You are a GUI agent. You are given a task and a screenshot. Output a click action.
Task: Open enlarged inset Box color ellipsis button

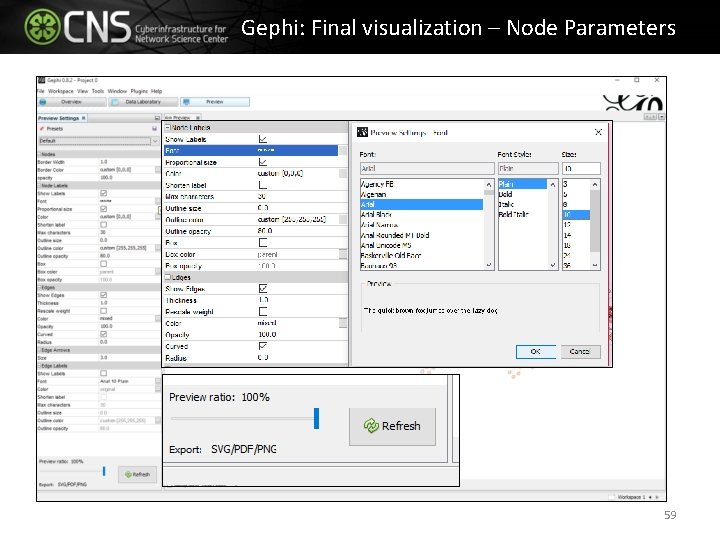pyautogui.click(x=343, y=254)
